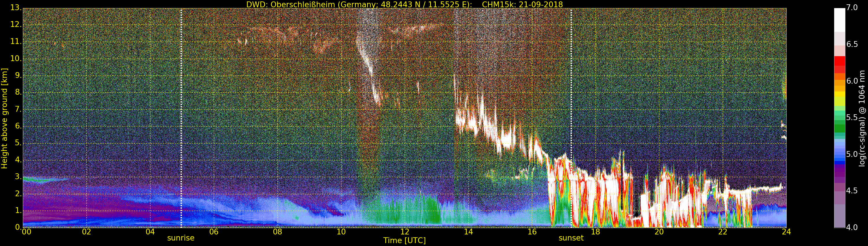Click the time tick label '18'
This screenshot has height=246, width=868.
coord(596,232)
